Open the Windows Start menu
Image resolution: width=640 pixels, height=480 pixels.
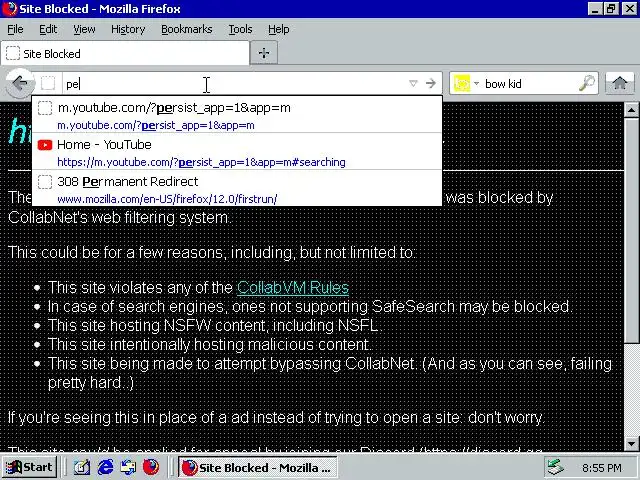[29, 467]
